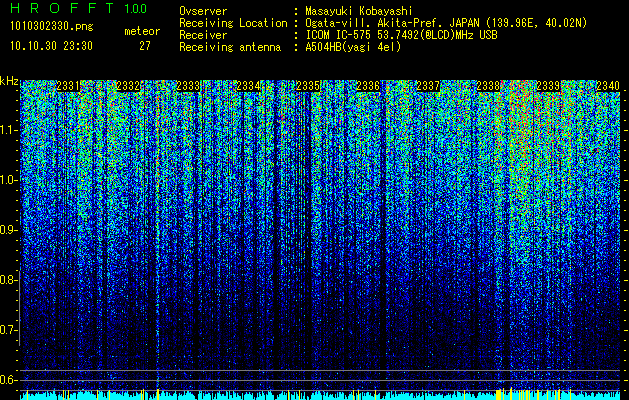Click the Ovserver label
Viewport: 629px width, 400px height.
click(203, 11)
